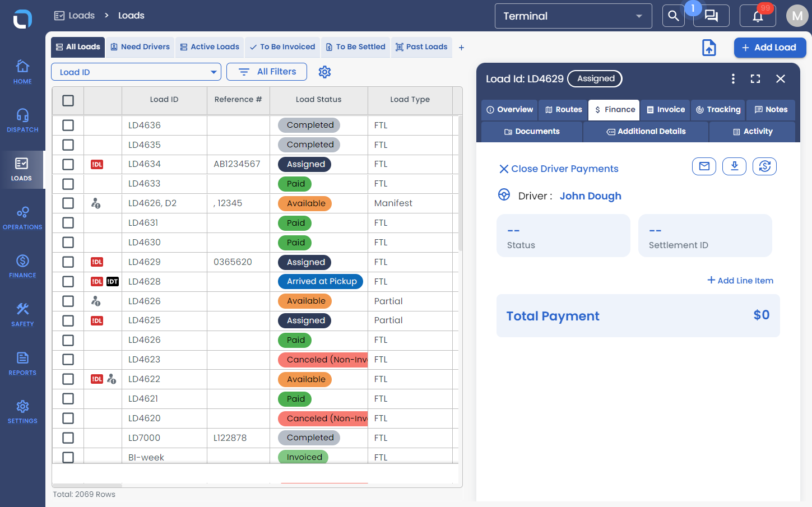
Task: Open table settings gear icon
Action: tap(324, 72)
